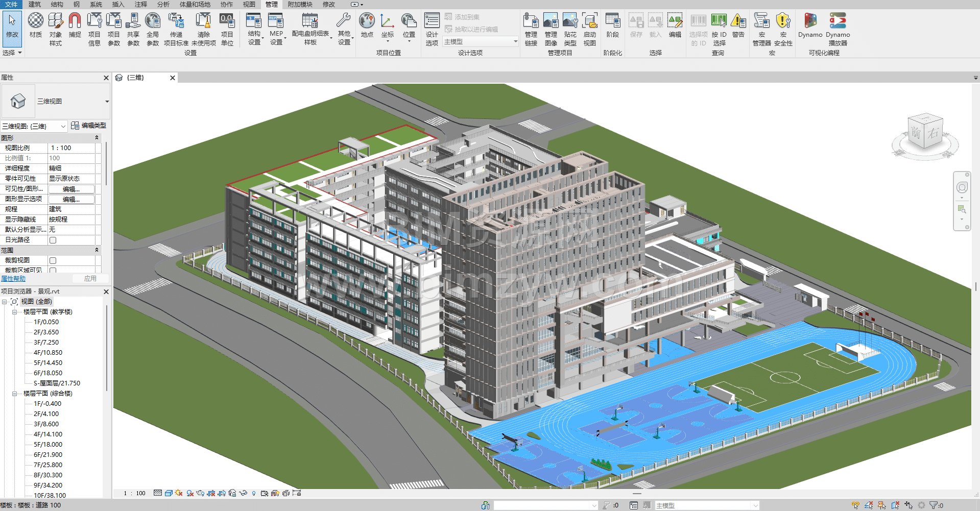980x511 pixels.
Task: Toggle Crop Region Visible checkbox
Action: [x=53, y=270]
